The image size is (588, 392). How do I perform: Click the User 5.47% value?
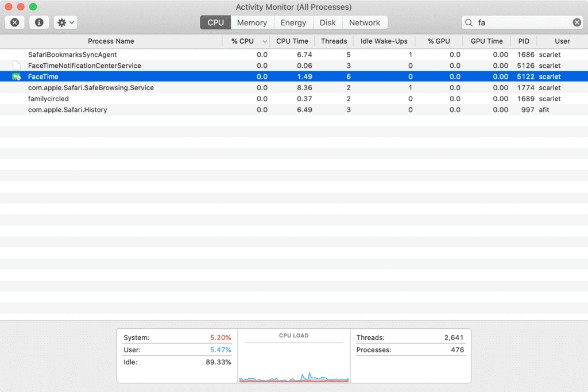(220, 350)
